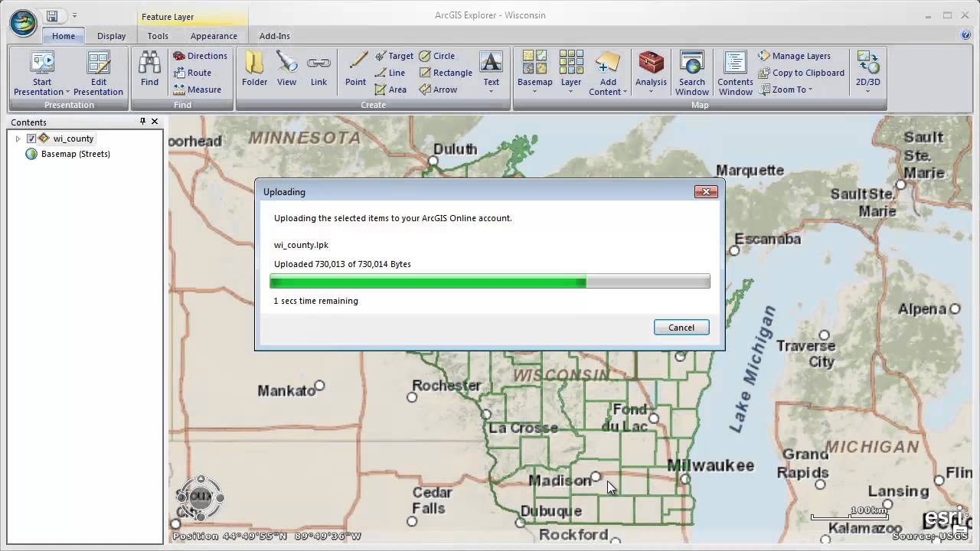Screen dimensions: 980x551
Task: Click the upload progress bar
Action: (x=490, y=282)
